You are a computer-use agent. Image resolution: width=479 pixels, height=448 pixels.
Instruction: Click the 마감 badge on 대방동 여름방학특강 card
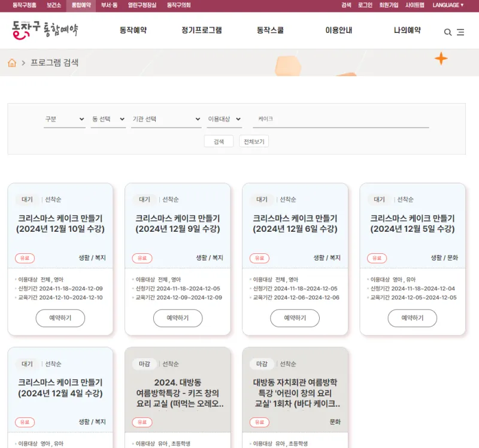144,364
